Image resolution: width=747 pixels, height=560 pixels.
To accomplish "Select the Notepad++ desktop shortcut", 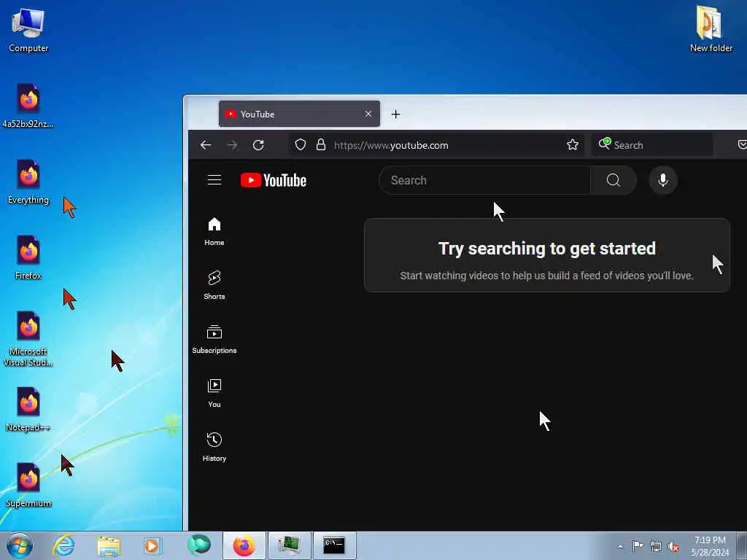I will [28, 410].
